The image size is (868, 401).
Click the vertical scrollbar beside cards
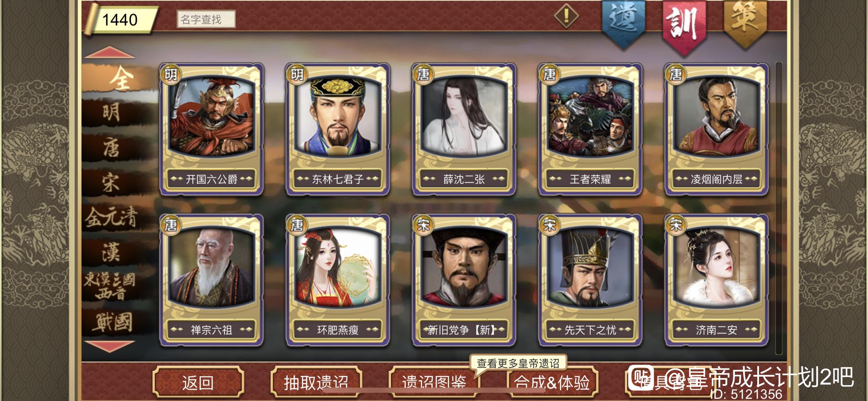coord(779,208)
